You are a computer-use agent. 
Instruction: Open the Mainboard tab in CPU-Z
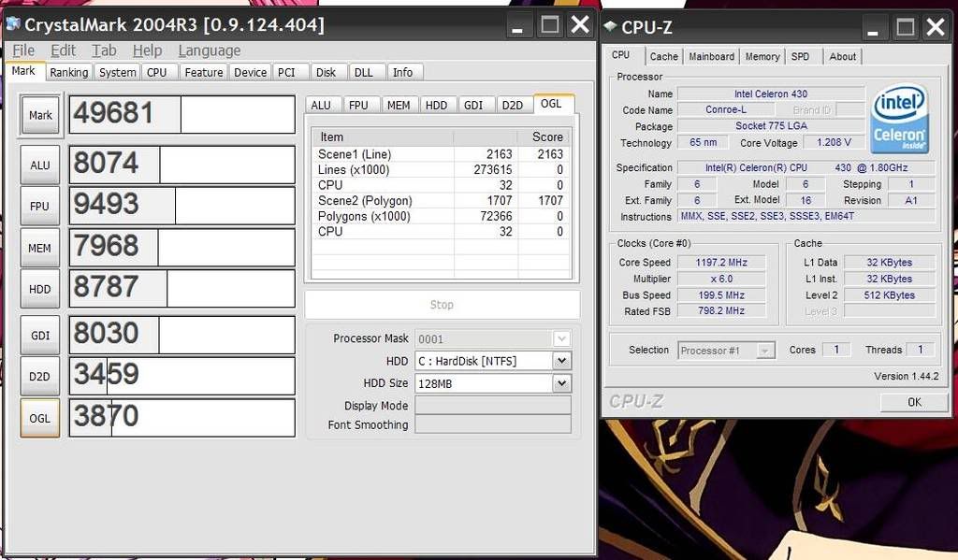coord(712,57)
